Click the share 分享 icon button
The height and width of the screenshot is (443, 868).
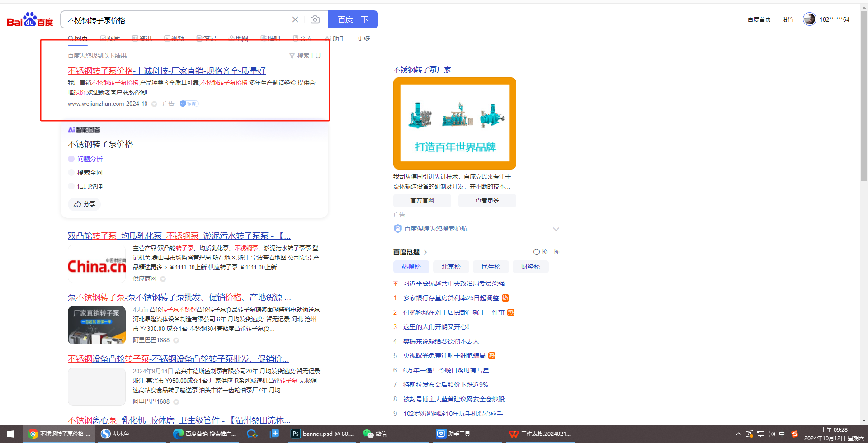(x=85, y=204)
